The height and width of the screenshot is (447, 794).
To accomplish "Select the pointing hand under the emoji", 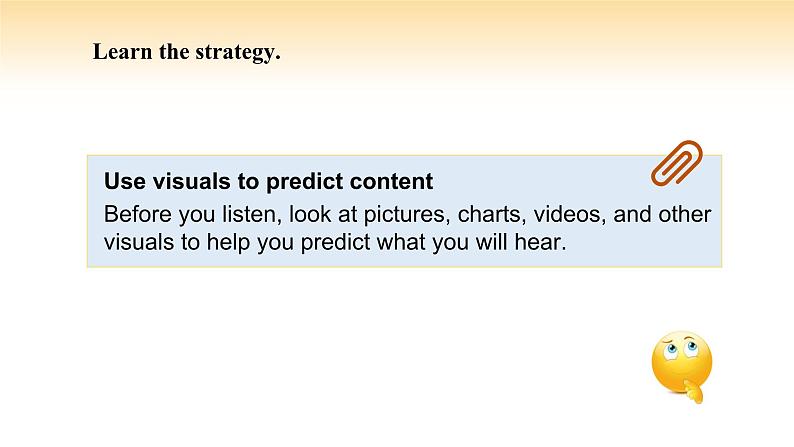I will click(694, 392).
